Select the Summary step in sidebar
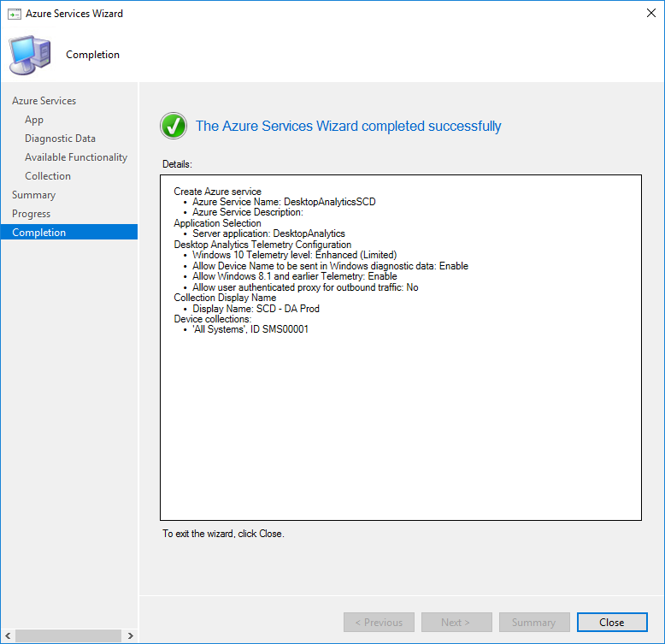The width and height of the screenshot is (665, 644). point(34,195)
